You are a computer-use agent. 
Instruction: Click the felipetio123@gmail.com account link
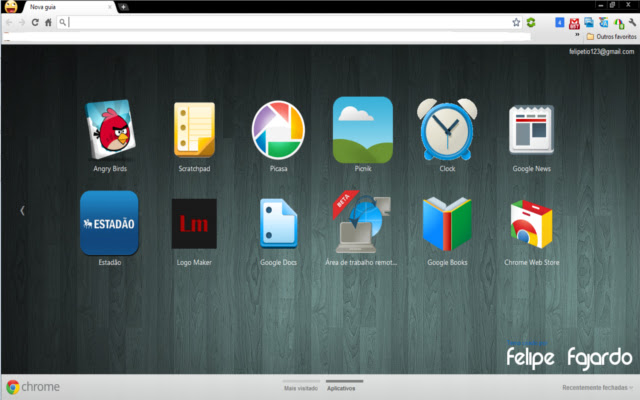(x=602, y=51)
